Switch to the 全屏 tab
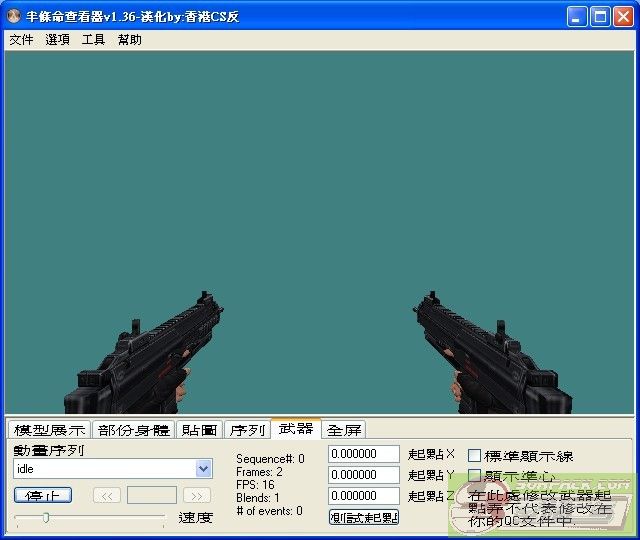 pyautogui.click(x=344, y=430)
